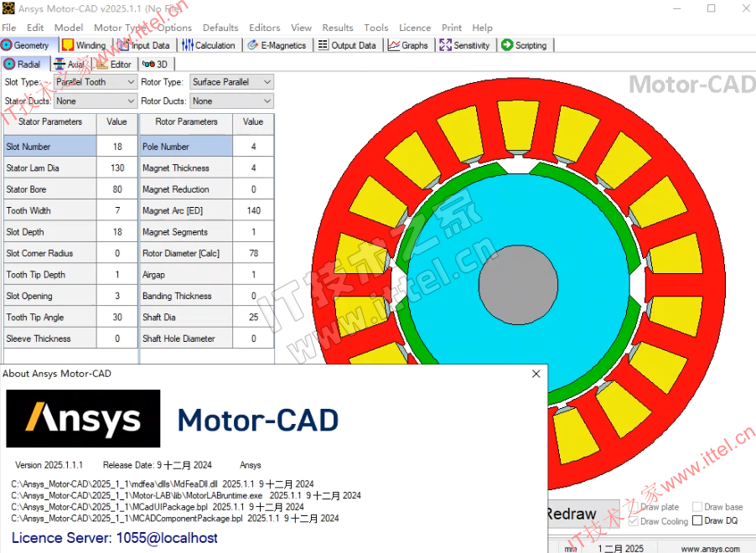This screenshot has width=756, height=553.
Task: Switch to the Input Data tab
Action: click(x=144, y=45)
